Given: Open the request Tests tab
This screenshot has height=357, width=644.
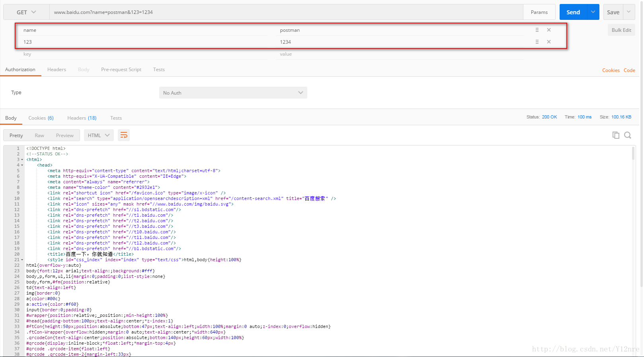Looking at the screenshot, I should tap(159, 70).
